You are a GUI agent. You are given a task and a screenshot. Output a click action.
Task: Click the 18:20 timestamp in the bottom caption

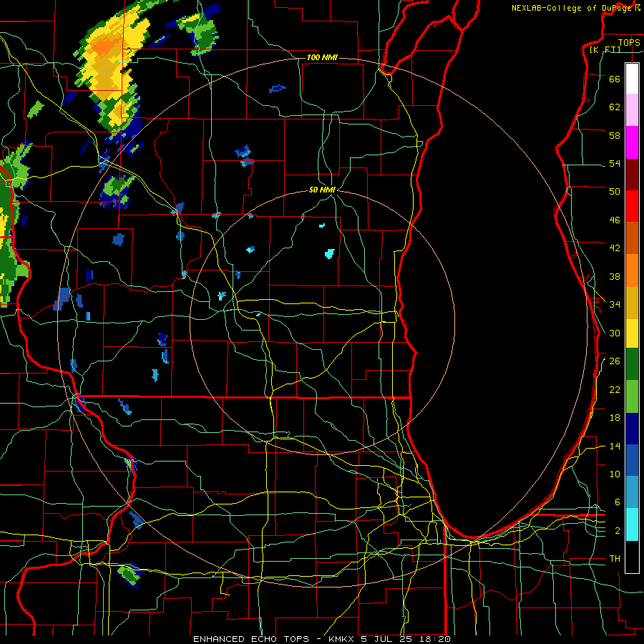click(x=435, y=639)
